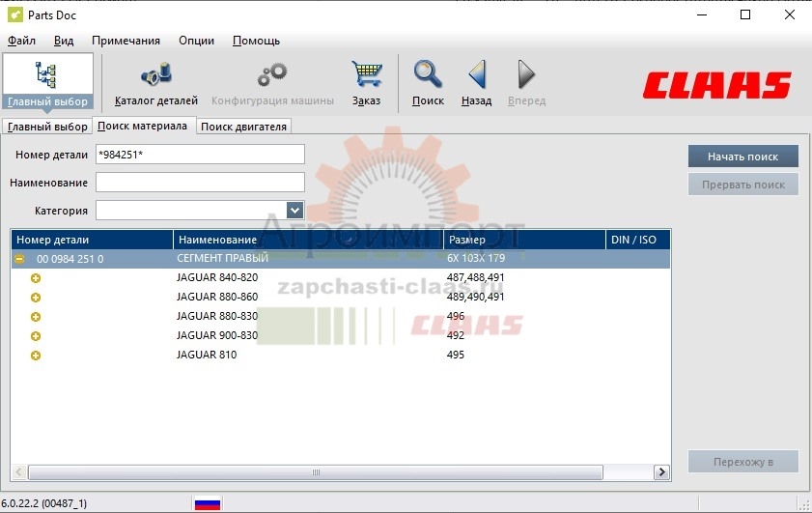Open the Категория dropdown arrow
This screenshot has height=513, width=812.
[x=294, y=211]
